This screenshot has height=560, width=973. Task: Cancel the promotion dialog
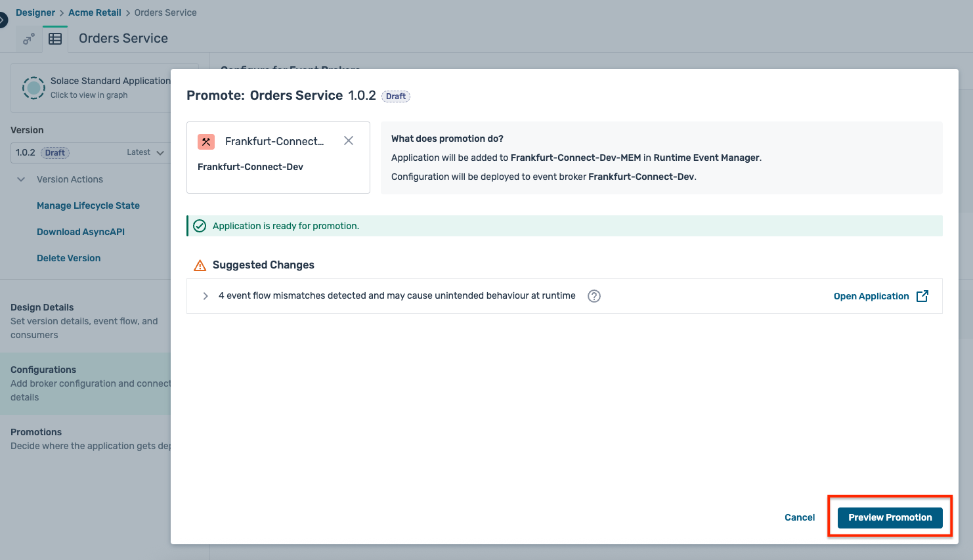(x=799, y=517)
